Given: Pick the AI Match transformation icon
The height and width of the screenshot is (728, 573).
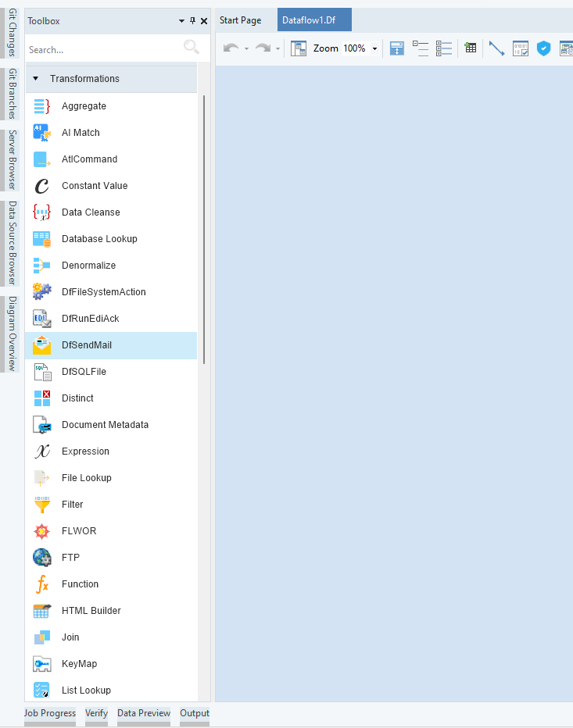Looking at the screenshot, I should click(42, 133).
